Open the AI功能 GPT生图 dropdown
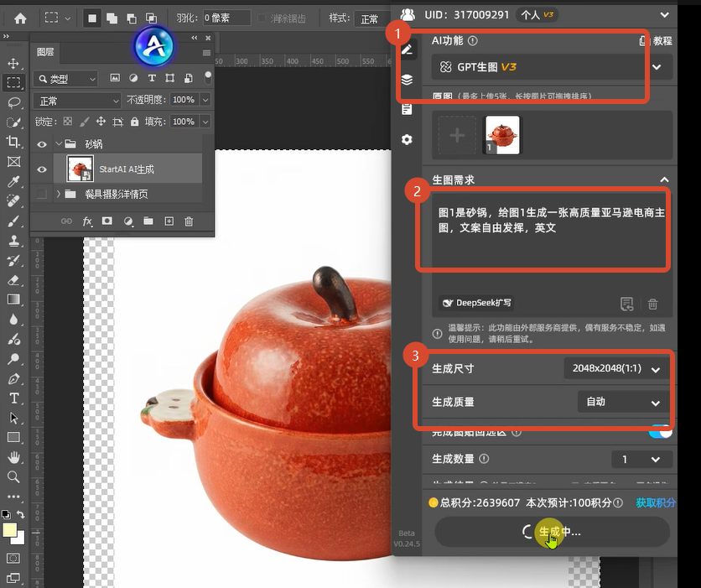The image size is (701, 588). pyautogui.click(x=552, y=67)
